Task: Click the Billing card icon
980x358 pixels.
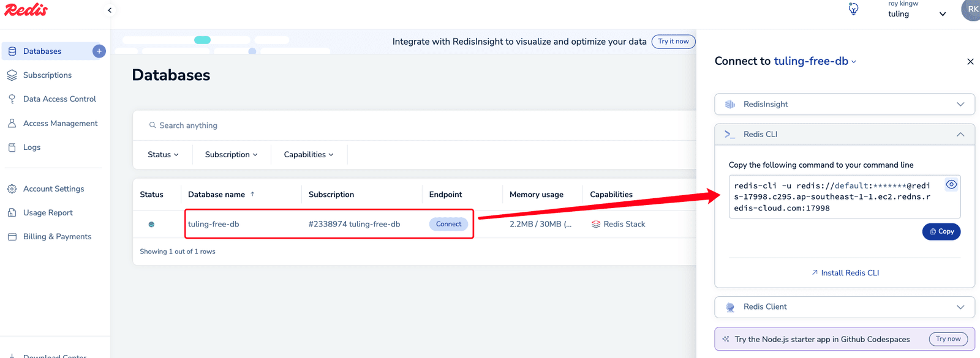Action: point(12,237)
